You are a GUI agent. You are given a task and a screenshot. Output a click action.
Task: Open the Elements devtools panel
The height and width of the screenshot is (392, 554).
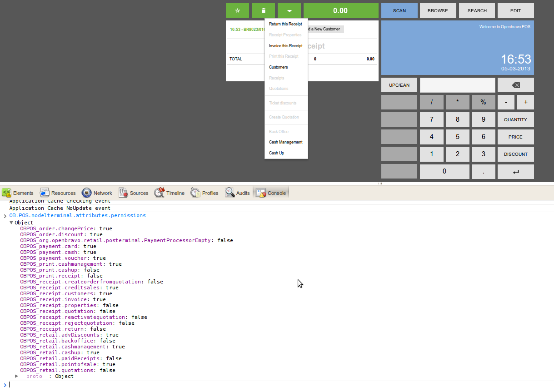click(18, 193)
